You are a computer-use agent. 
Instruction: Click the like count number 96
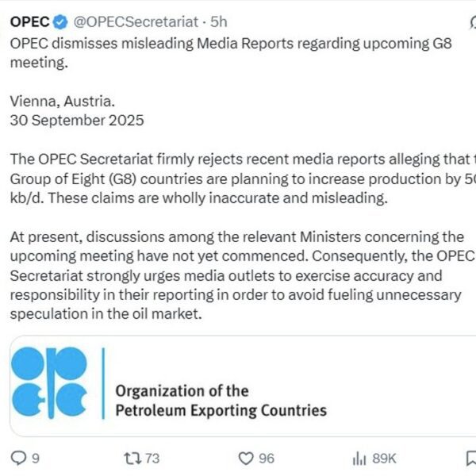pyautogui.click(x=267, y=458)
